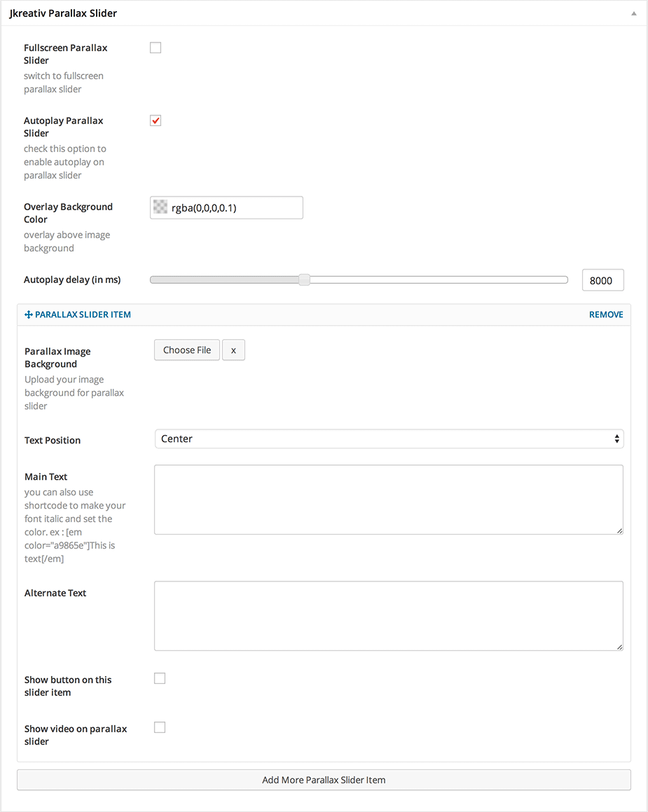The height and width of the screenshot is (812, 648).
Task: Click the Alternate Text resize grip corner
Action: pos(619,647)
